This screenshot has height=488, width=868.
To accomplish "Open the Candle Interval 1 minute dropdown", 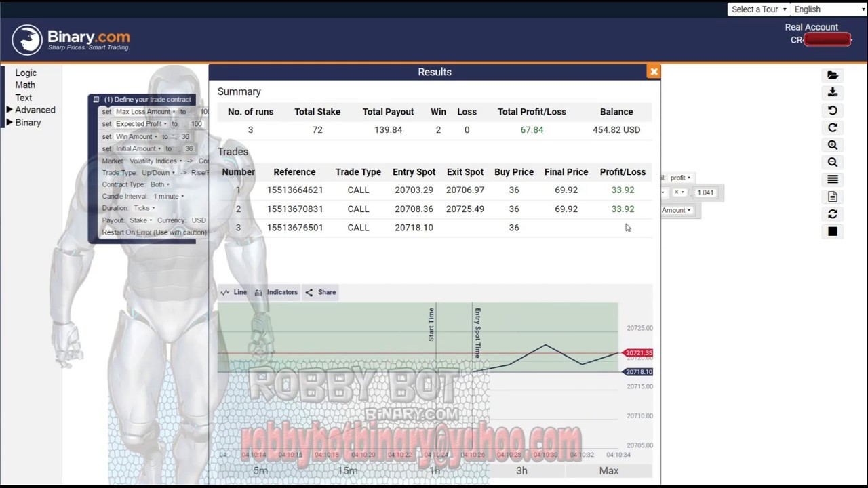I will (x=168, y=197).
